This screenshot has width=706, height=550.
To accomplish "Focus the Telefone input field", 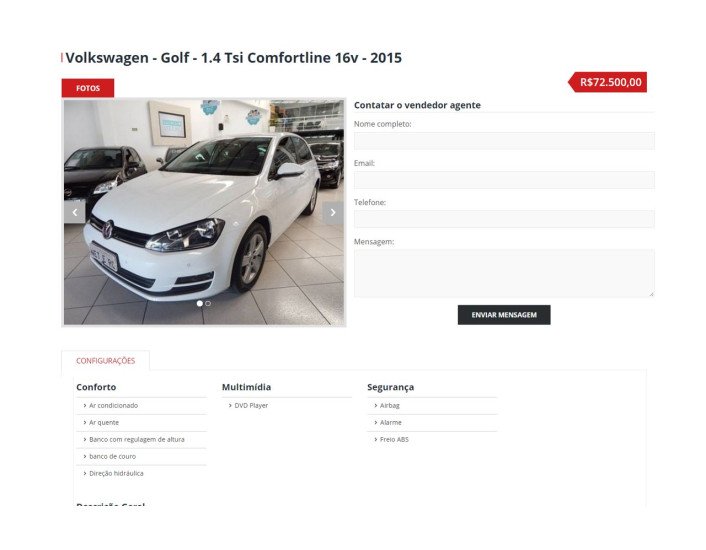I will (x=504, y=219).
